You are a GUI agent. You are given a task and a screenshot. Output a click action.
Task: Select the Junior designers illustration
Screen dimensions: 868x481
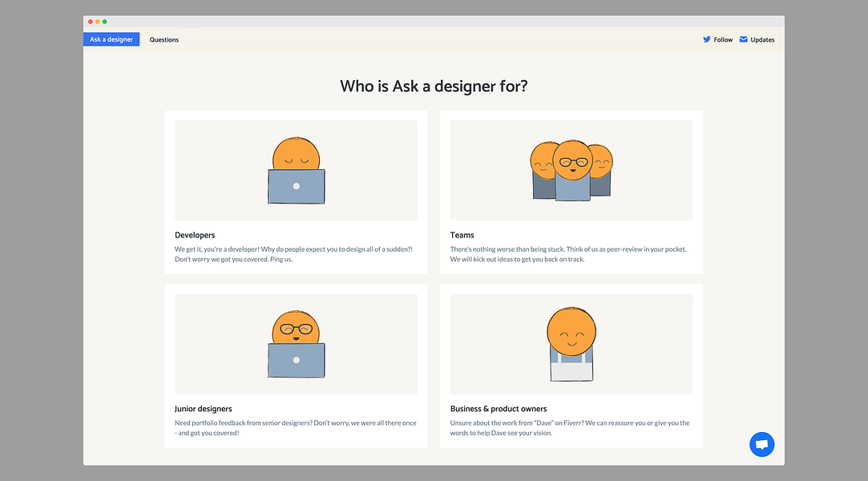[297, 344]
